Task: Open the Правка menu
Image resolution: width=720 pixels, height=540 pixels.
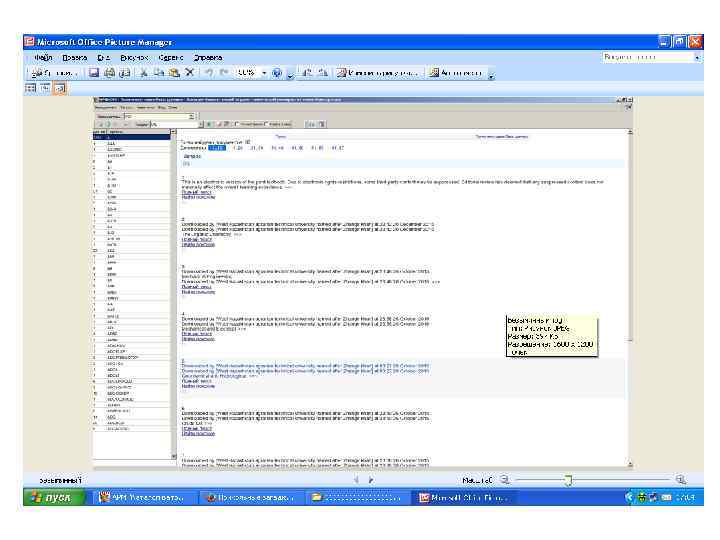Action: (75, 57)
